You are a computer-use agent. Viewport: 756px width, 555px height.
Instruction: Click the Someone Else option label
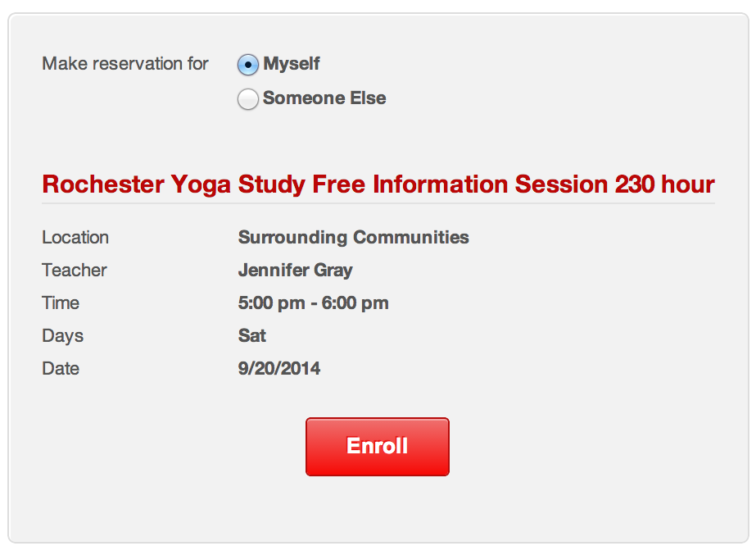(324, 98)
